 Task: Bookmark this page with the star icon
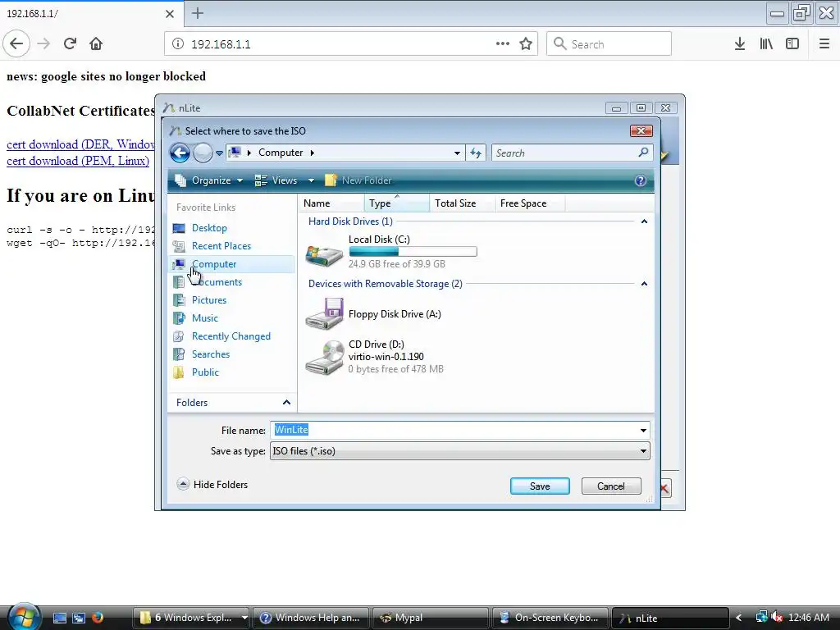[x=526, y=44]
